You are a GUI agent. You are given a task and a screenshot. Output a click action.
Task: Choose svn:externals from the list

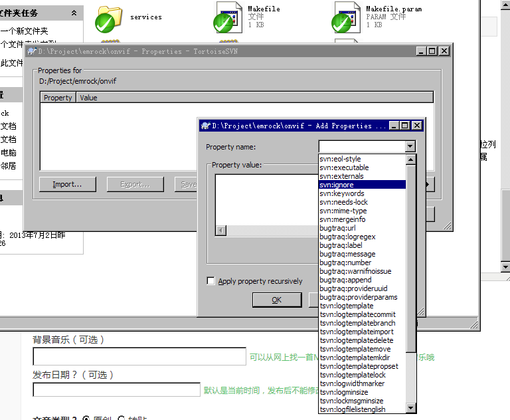pyautogui.click(x=363, y=176)
